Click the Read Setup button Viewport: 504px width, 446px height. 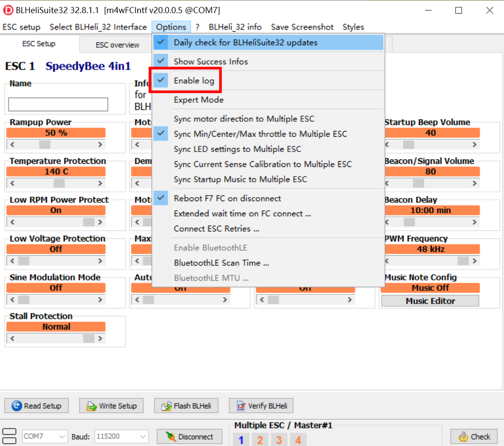[x=37, y=406]
